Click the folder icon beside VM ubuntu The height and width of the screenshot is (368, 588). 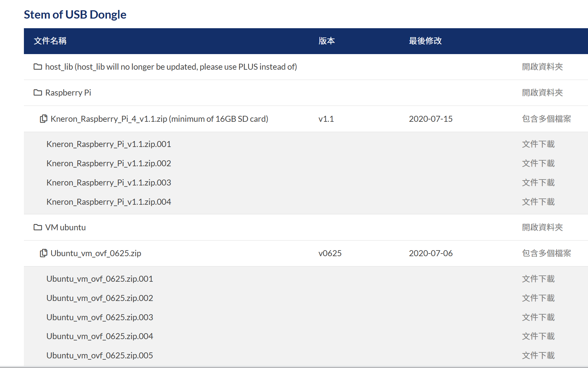[38, 227]
